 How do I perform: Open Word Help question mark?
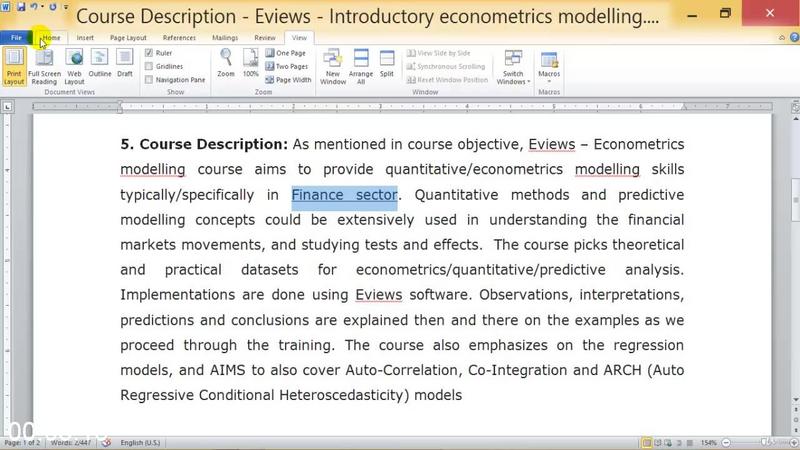794,37
